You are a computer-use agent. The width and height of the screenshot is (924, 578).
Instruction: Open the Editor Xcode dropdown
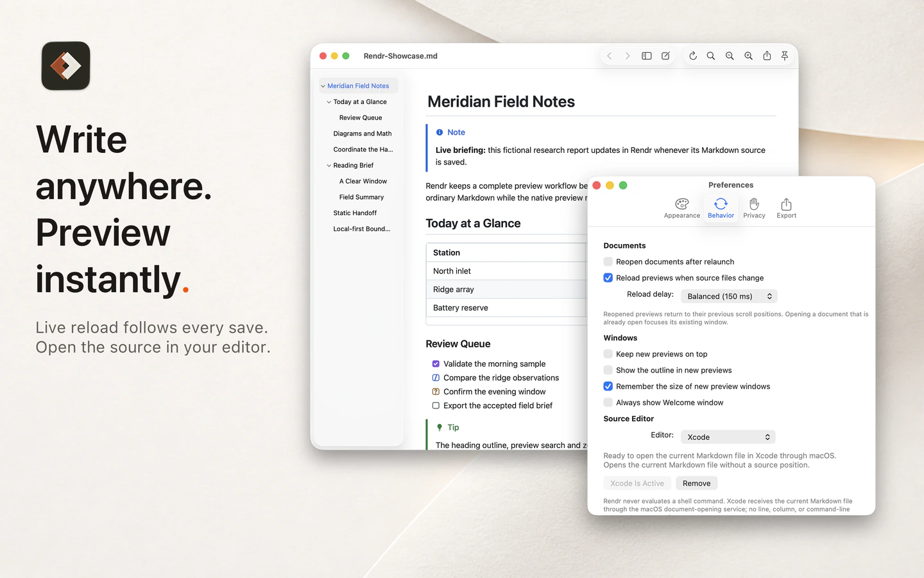pyautogui.click(x=728, y=437)
